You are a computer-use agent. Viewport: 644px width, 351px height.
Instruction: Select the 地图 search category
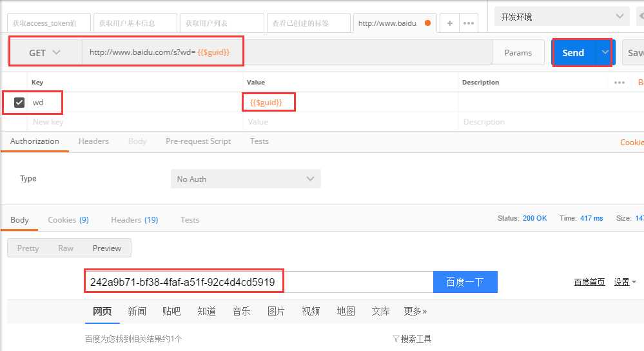coord(346,311)
